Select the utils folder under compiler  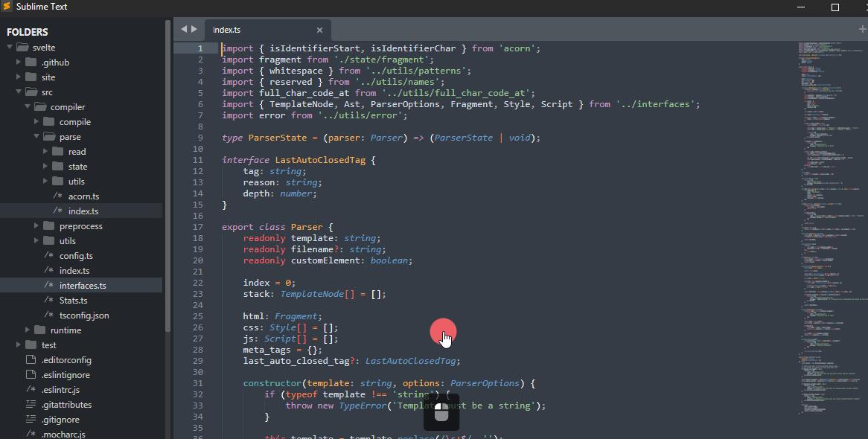(68, 241)
